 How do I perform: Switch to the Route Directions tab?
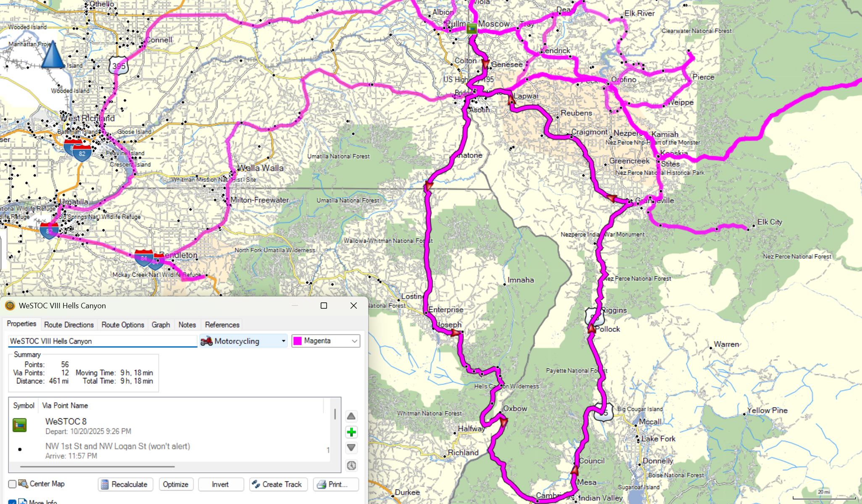point(69,325)
